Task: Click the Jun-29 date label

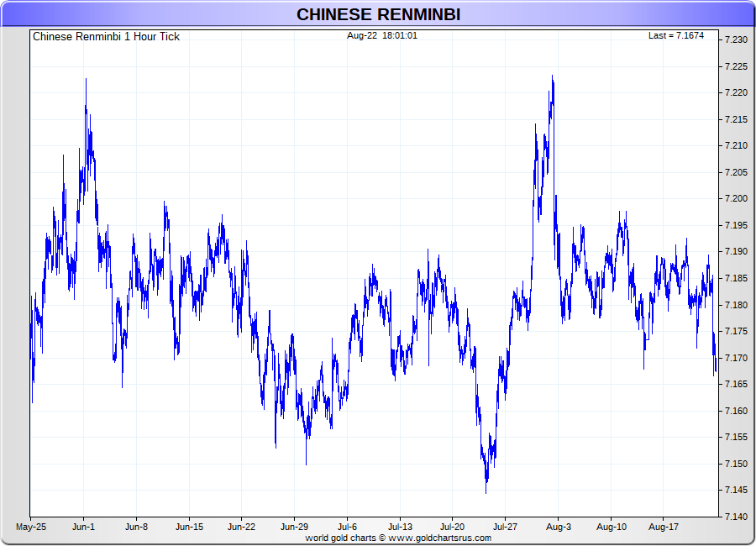Action: (x=294, y=528)
